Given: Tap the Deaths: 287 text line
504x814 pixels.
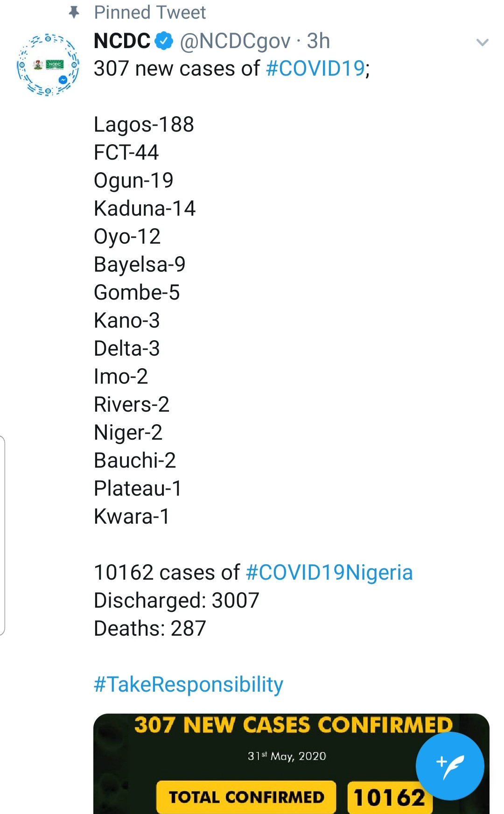Looking at the screenshot, I should point(150,629).
